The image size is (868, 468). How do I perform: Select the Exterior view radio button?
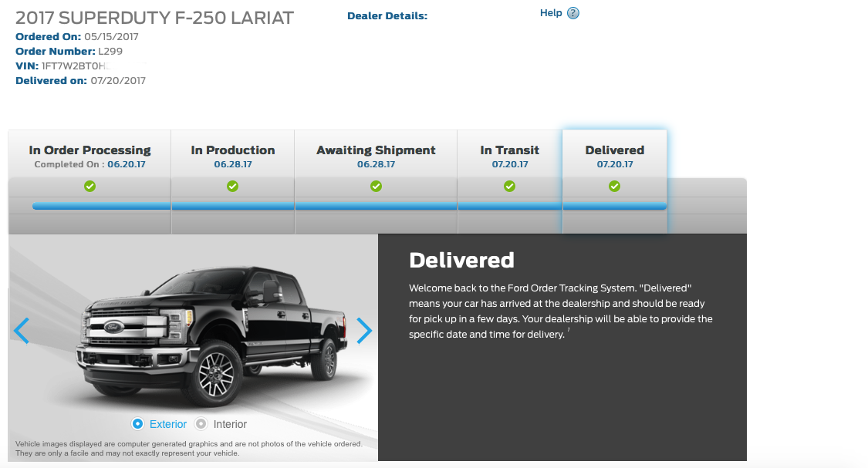click(x=137, y=424)
